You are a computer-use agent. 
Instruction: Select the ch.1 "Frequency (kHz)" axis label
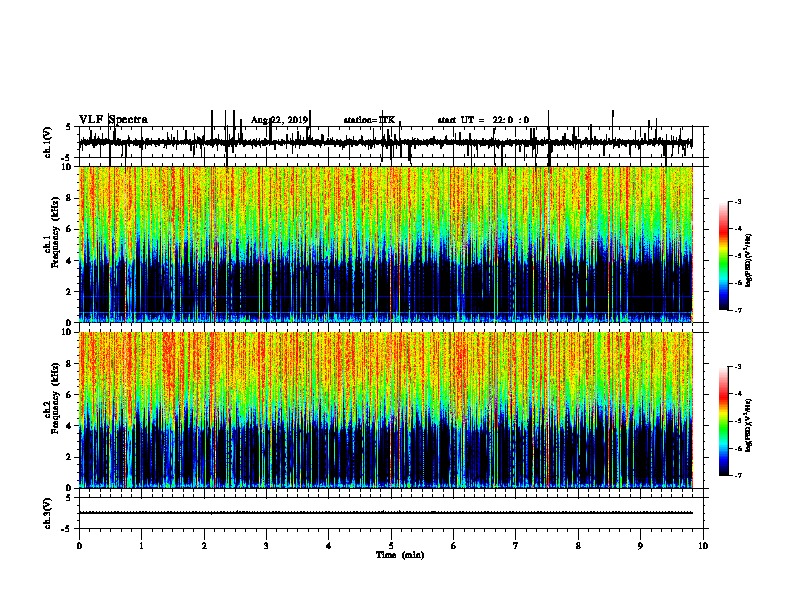click(x=55, y=232)
